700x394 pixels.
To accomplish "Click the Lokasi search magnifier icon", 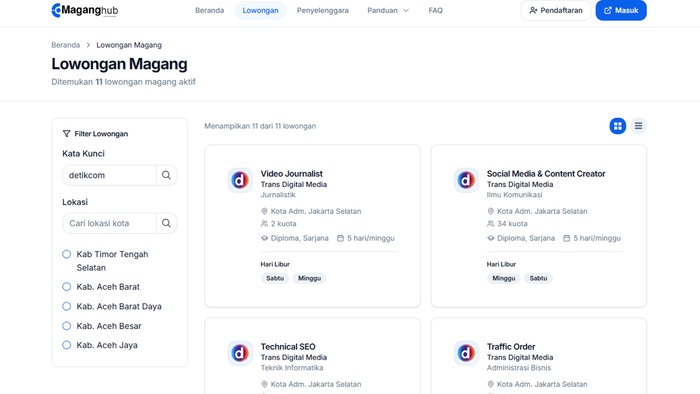I will coord(166,223).
